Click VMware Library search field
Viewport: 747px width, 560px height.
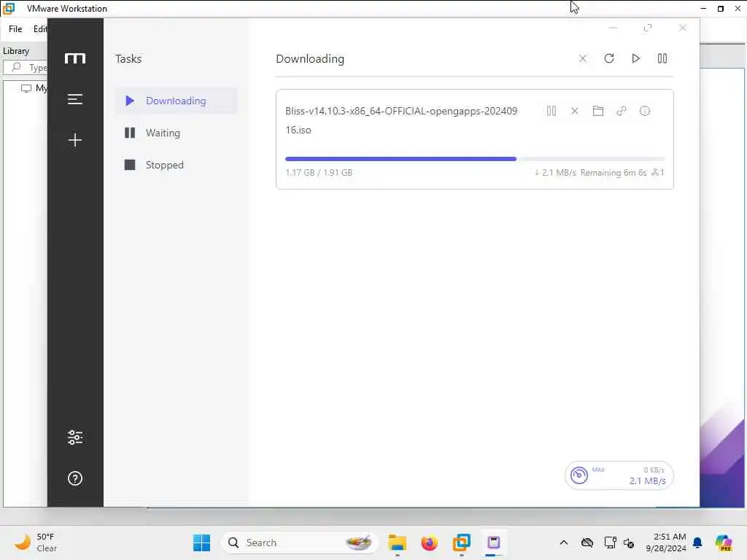pos(26,67)
